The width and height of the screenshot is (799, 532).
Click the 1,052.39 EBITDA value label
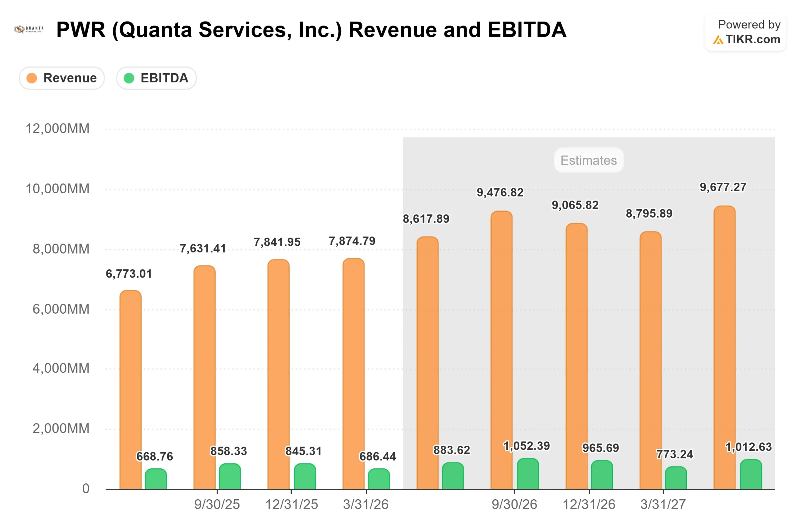tap(527, 446)
